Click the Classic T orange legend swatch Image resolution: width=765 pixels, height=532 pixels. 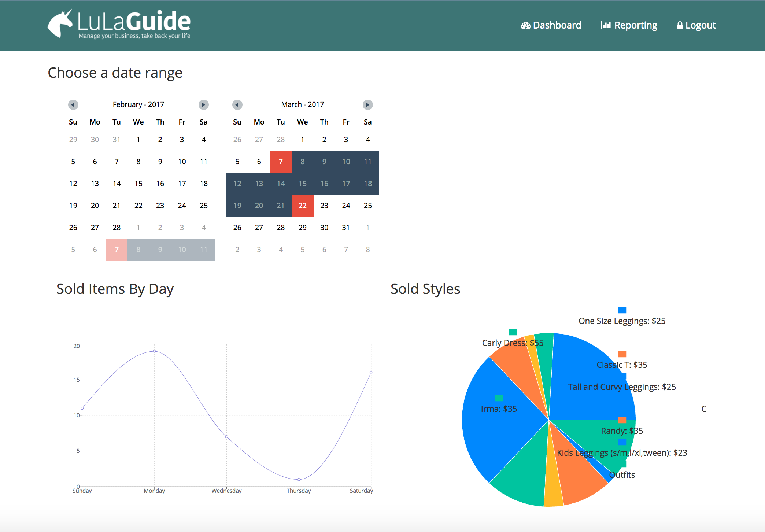(622, 354)
